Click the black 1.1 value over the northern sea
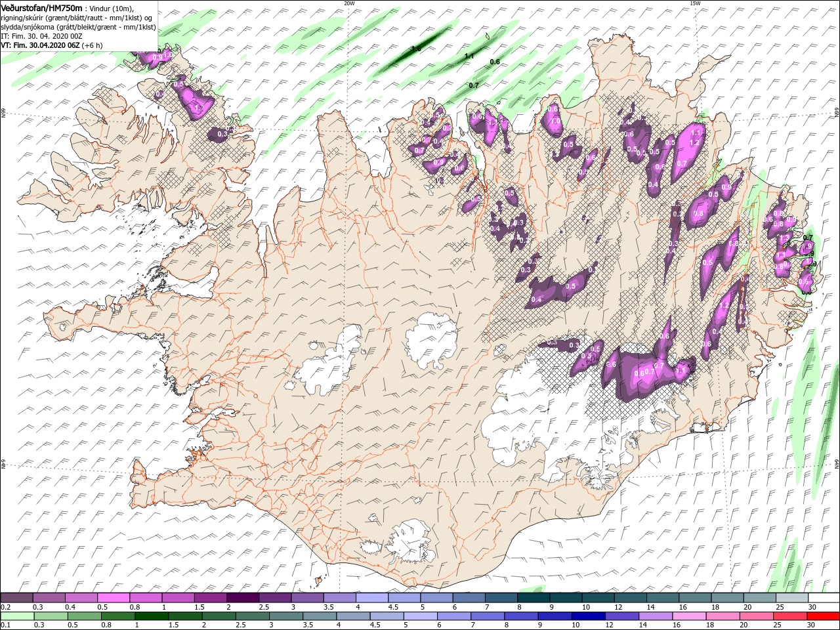Image resolution: width=840 pixels, height=630 pixels. click(469, 56)
